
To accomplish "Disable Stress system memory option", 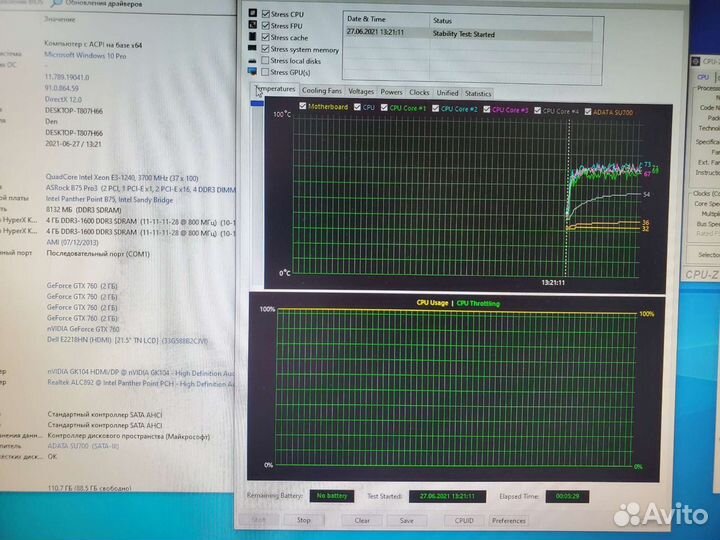I will point(265,48).
